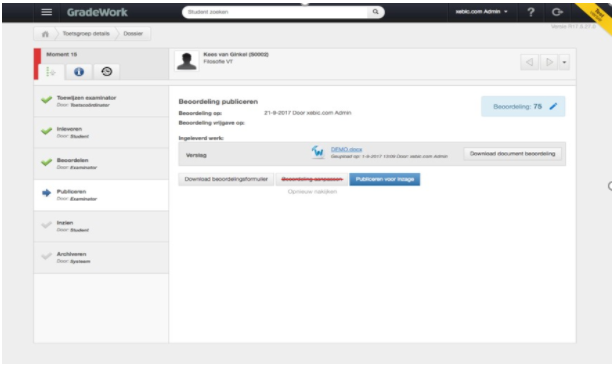Edit grade with the pencil icon
This screenshot has height=368, width=615.
click(x=553, y=106)
